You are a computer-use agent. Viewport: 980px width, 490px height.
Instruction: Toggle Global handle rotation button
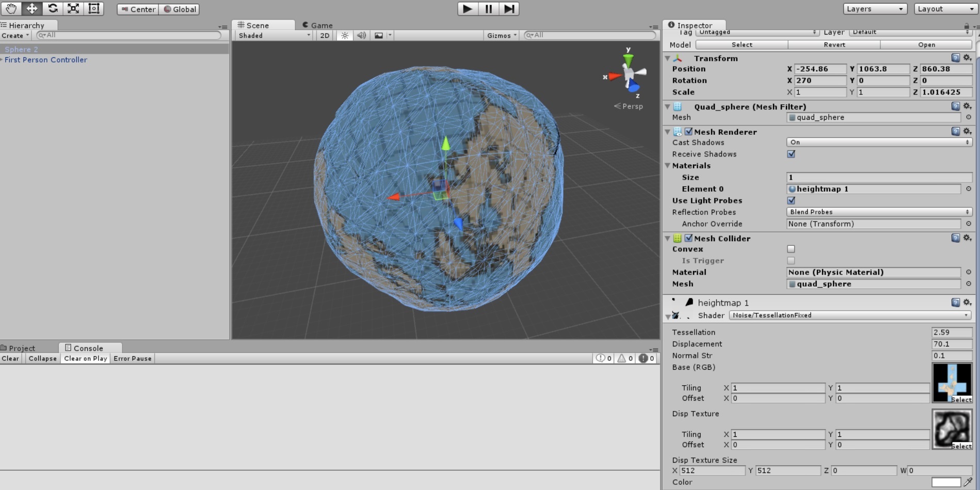[x=180, y=9]
